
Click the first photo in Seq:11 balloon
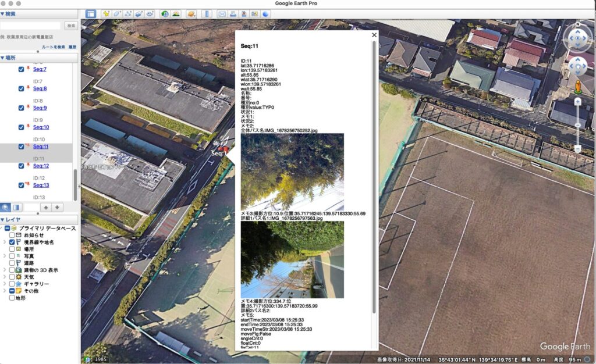pyautogui.click(x=292, y=172)
